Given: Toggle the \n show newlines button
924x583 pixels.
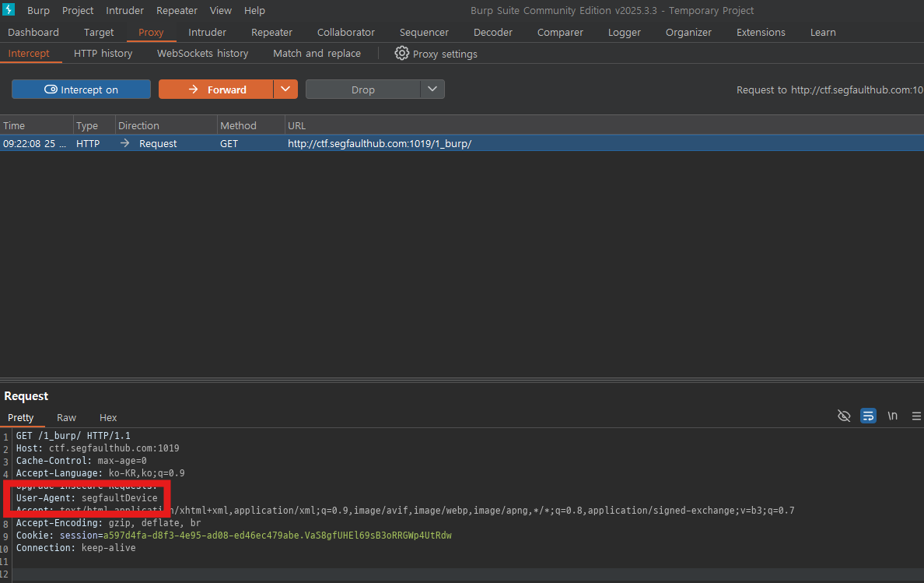Looking at the screenshot, I should click(x=893, y=416).
